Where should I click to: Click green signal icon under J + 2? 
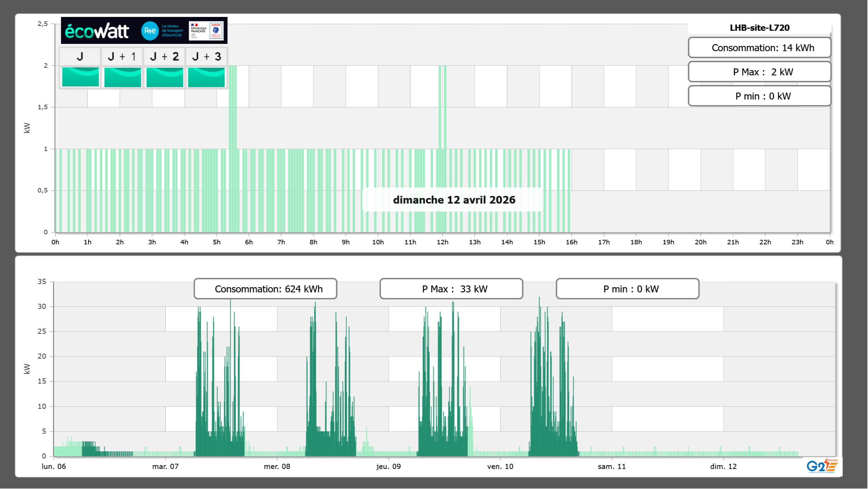coord(165,77)
